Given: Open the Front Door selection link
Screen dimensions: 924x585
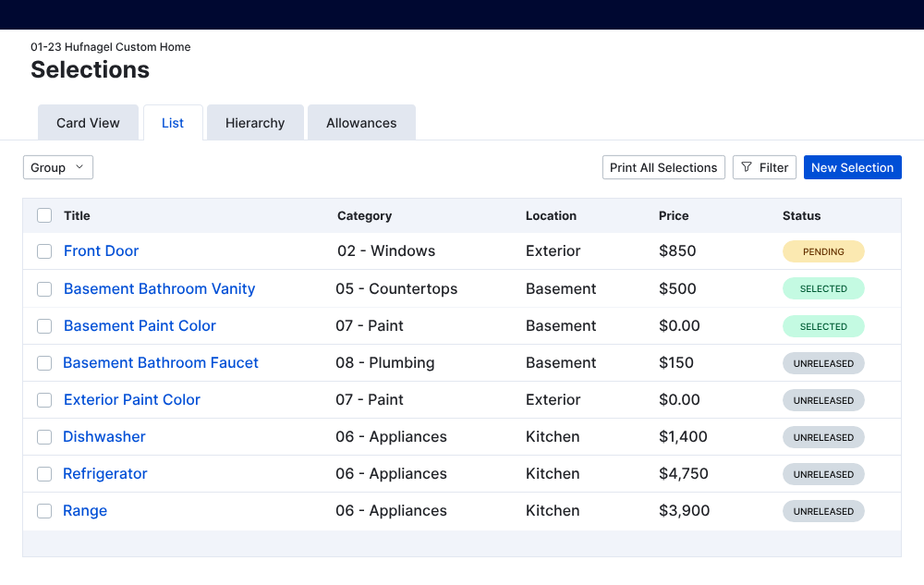Looking at the screenshot, I should pos(101,251).
